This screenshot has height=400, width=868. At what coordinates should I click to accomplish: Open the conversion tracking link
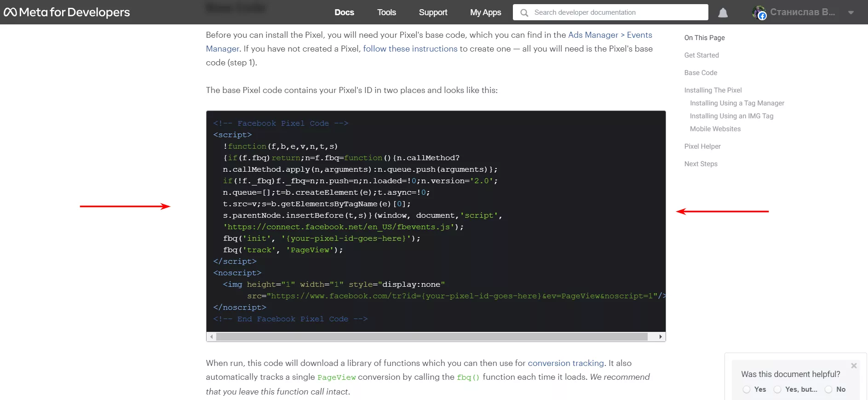(566, 363)
